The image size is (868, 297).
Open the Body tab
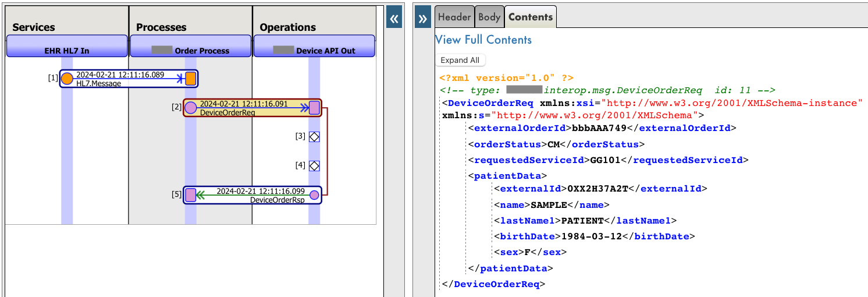489,17
